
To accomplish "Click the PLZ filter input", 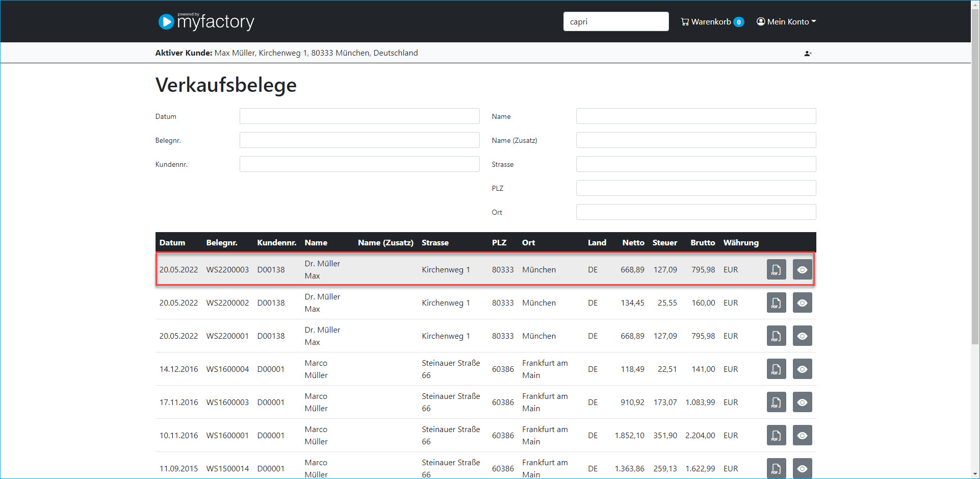I will pos(696,188).
